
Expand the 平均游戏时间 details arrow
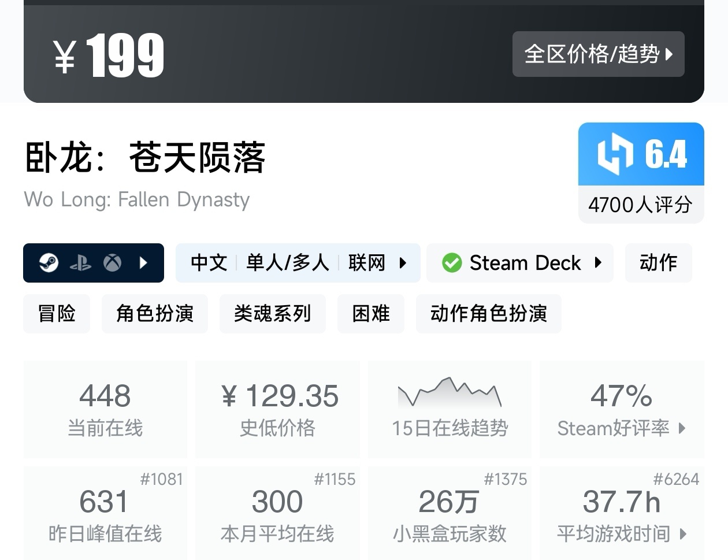coord(682,534)
